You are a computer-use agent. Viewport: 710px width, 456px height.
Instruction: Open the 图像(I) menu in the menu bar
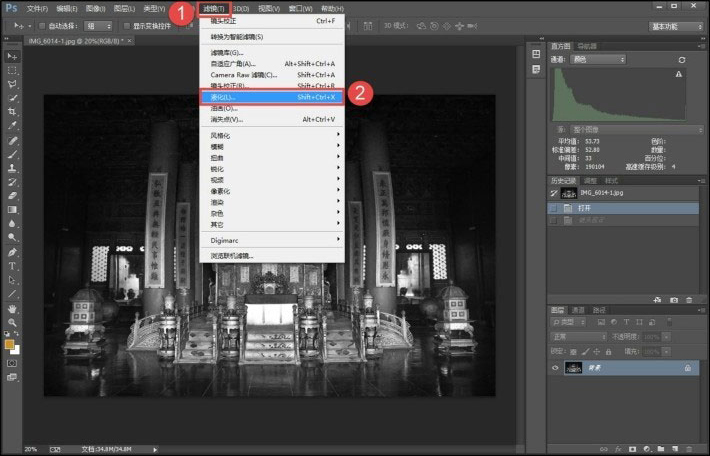pyautogui.click(x=96, y=8)
